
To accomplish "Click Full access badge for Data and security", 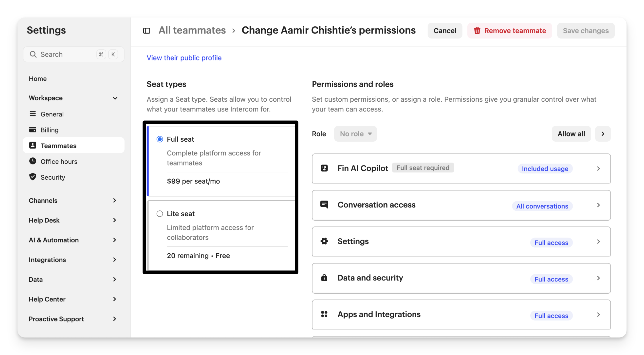I will 552,279.
